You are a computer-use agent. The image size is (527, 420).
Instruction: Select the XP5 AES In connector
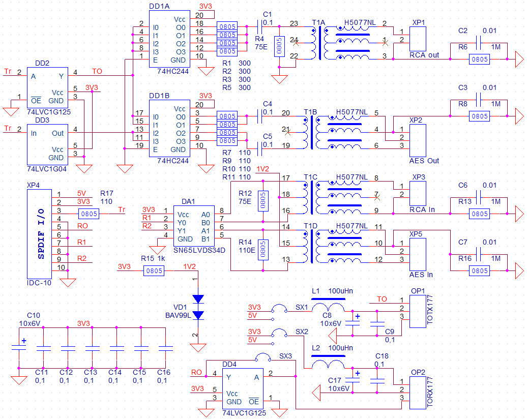(x=418, y=254)
